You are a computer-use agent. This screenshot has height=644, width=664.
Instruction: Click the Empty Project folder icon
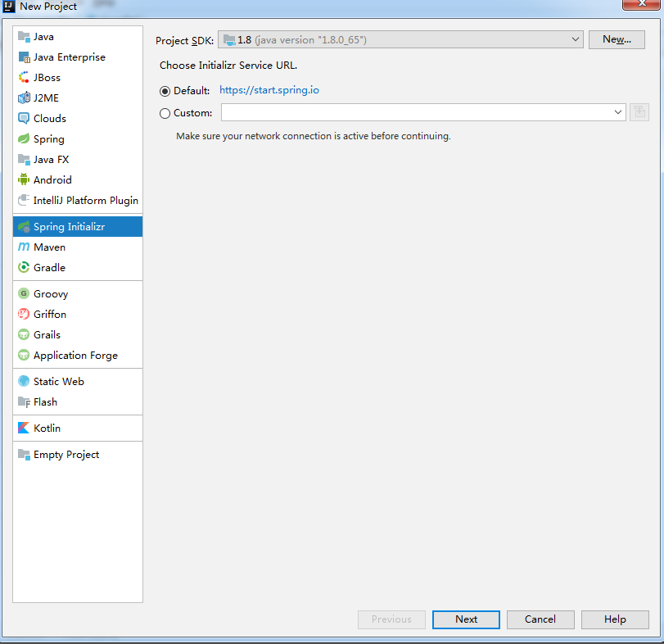(24, 455)
